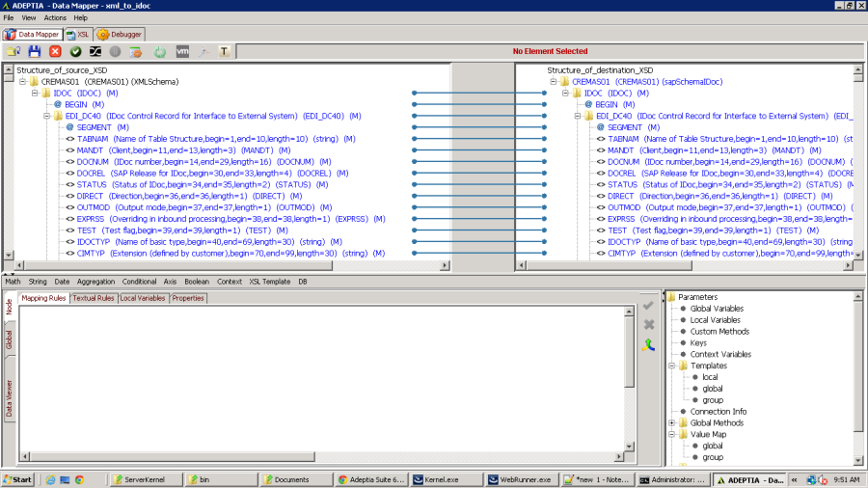
Task: Open the DB functions category
Action: [x=303, y=282]
